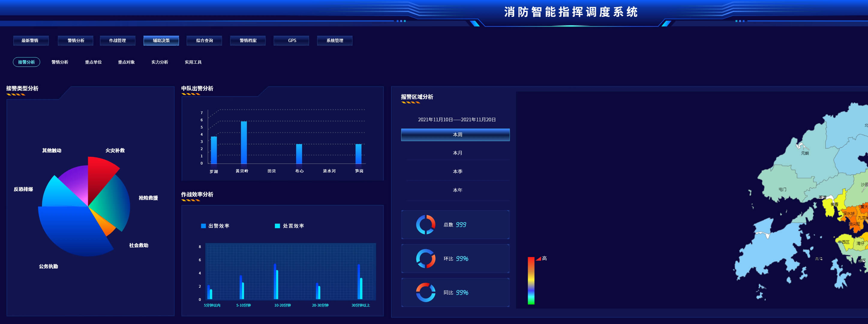Click the 同比 donut chart icon
This screenshot has height=324, width=868.
click(x=426, y=292)
